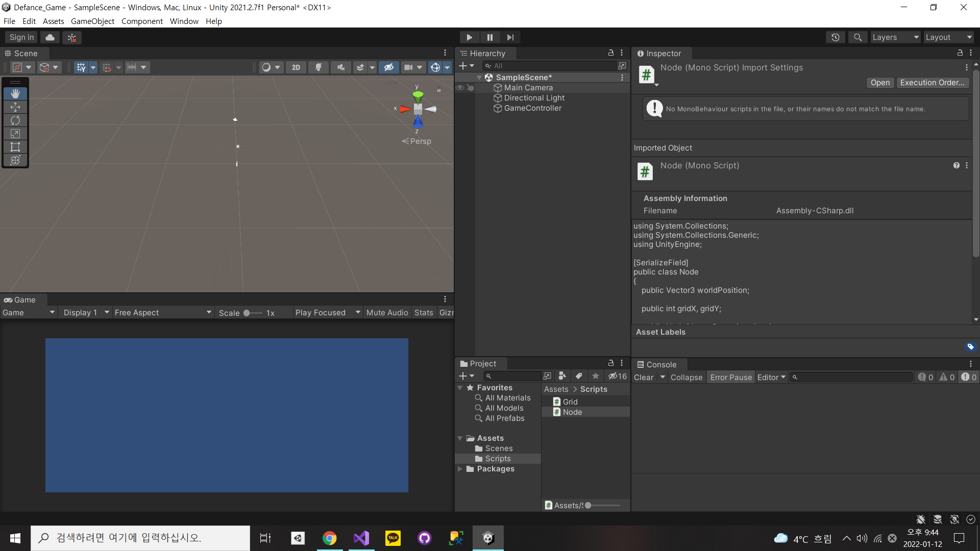
Task: Select the Rect tool
Action: tap(15, 147)
